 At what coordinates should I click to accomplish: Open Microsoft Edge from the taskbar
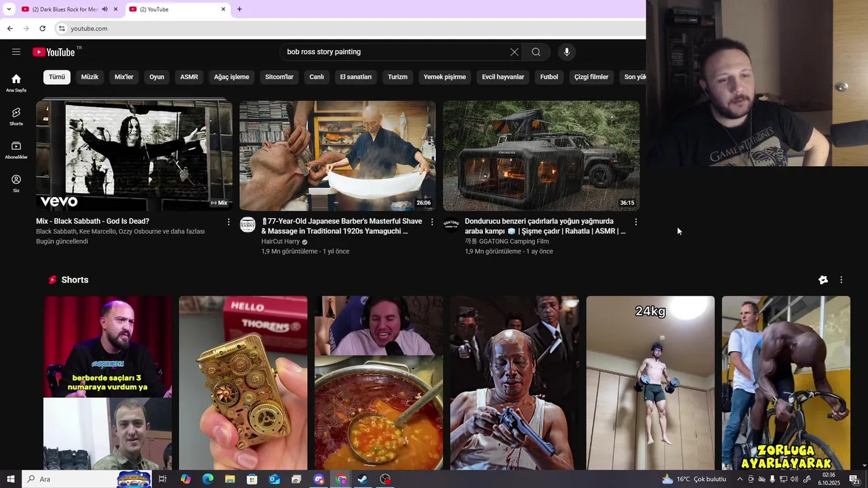[x=208, y=479]
